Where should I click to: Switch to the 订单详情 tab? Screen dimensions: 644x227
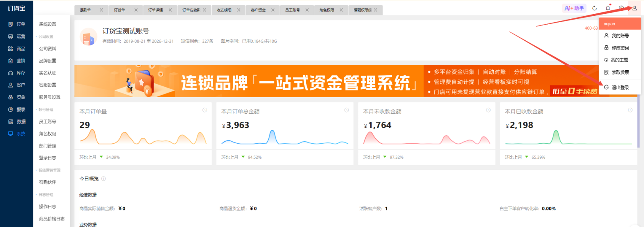[156, 10]
